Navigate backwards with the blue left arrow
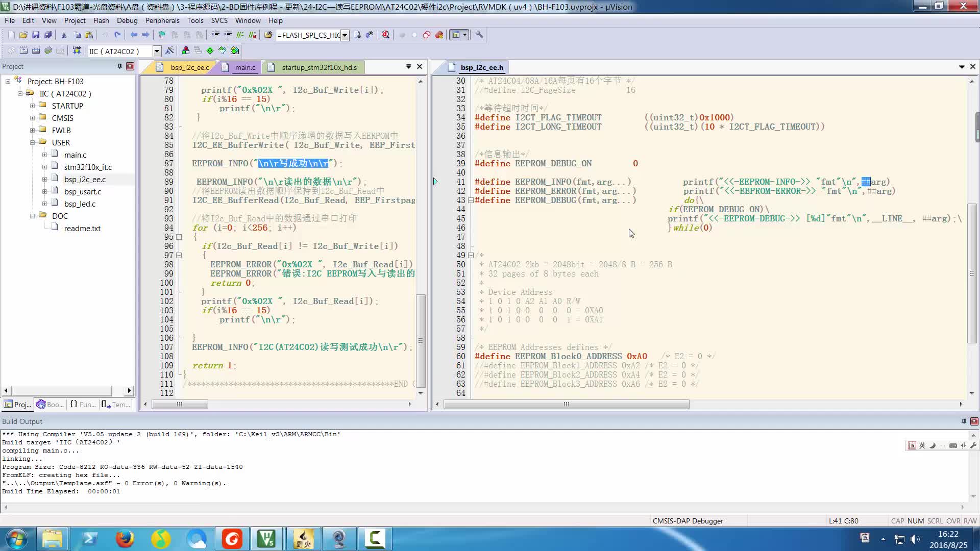Viewport: 980px width, 551px height. point(134,35)
